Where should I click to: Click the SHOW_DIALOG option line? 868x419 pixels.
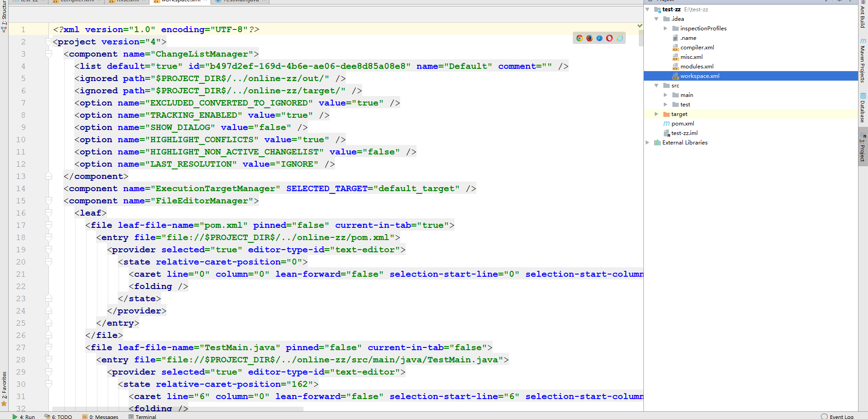click(191, 127)
